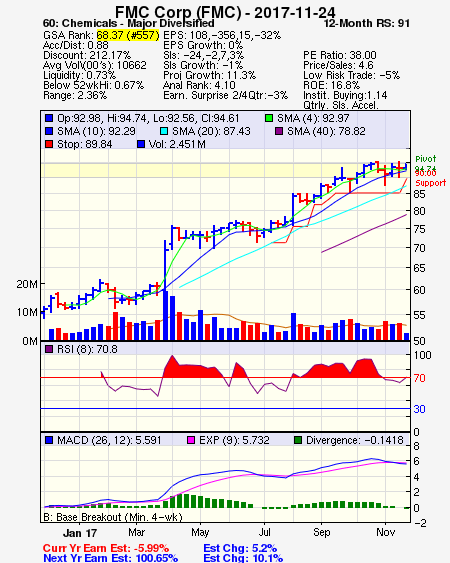Click the red 70 RSI level label
The image size is (450, 563).
pyautogui.click(x=419, y=378)
